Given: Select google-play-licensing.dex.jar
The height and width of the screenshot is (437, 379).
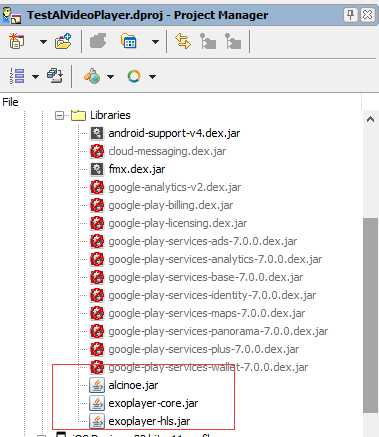Looking at the screenshot, I should (178, 223).
